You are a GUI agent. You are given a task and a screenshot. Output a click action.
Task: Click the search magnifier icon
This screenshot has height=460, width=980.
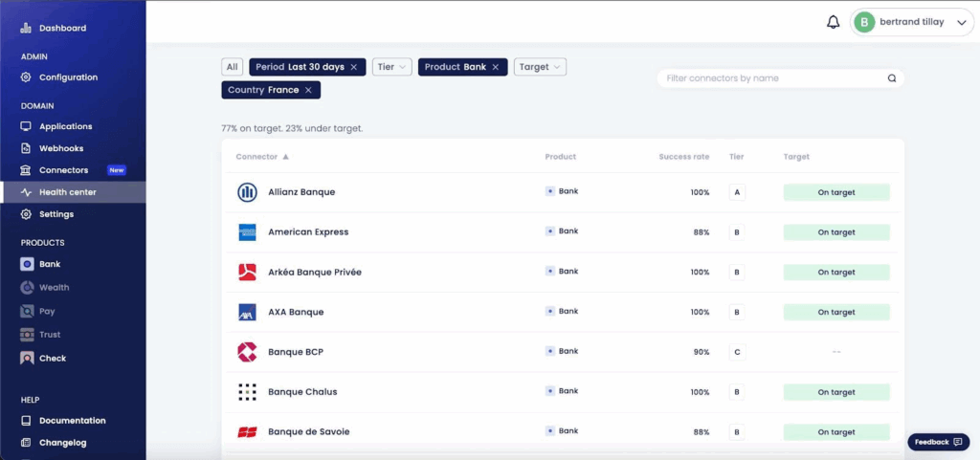(892, 78)
